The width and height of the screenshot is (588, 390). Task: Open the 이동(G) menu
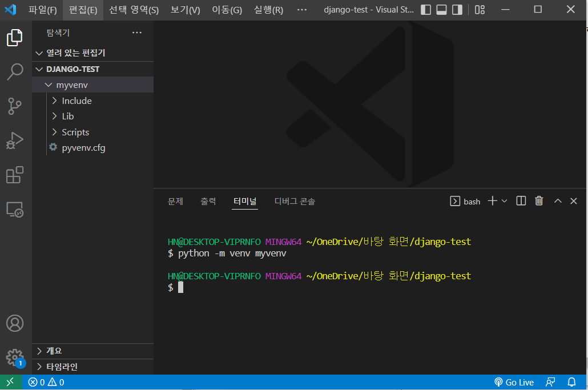tap(227, 10)
